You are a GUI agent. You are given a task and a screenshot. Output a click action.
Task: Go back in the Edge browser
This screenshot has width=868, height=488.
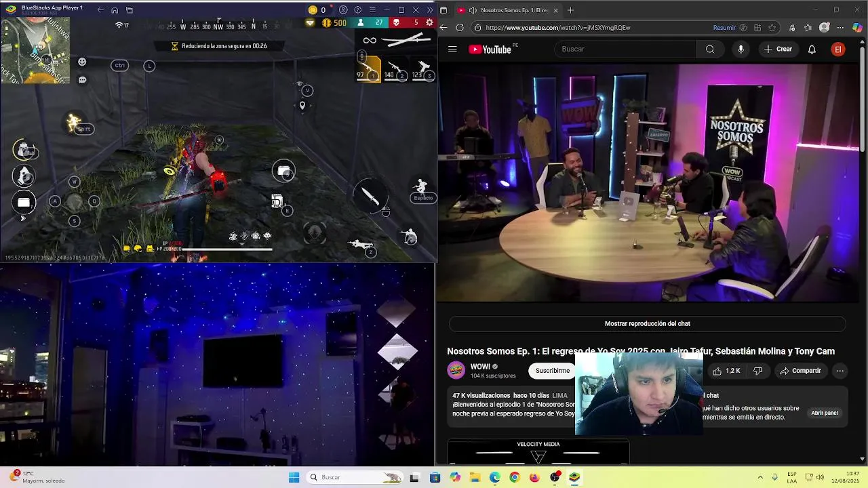click(x=443, y=28)
